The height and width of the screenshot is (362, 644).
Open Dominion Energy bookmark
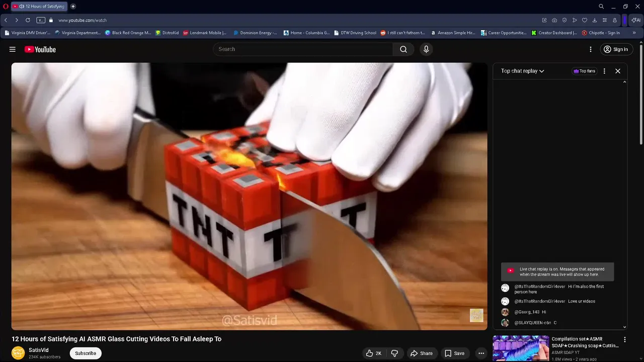(x=255, y=33)
